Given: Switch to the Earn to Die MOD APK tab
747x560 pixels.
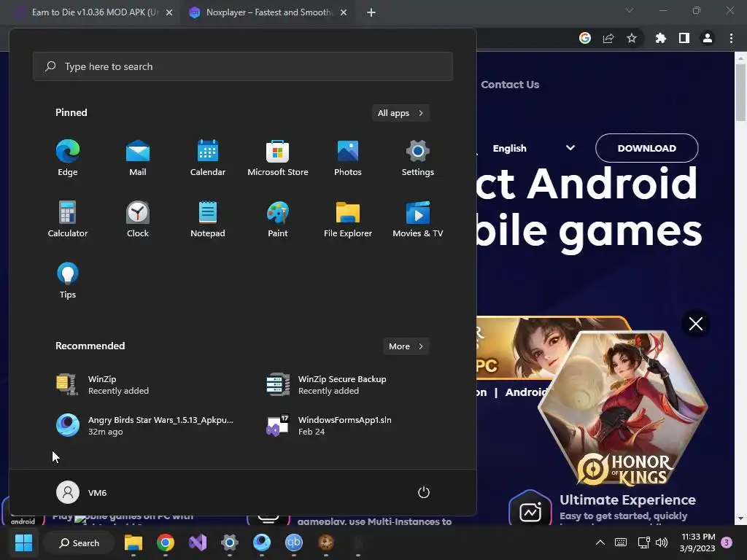Looking at the screenshot, I should [x=94, y=12].
